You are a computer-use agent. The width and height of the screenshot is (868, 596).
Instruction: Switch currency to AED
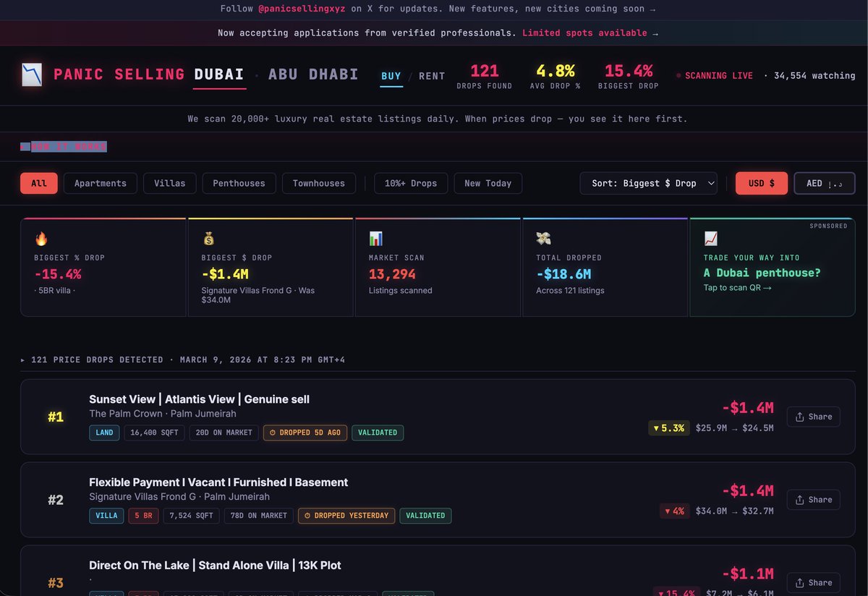coord(825,183)
